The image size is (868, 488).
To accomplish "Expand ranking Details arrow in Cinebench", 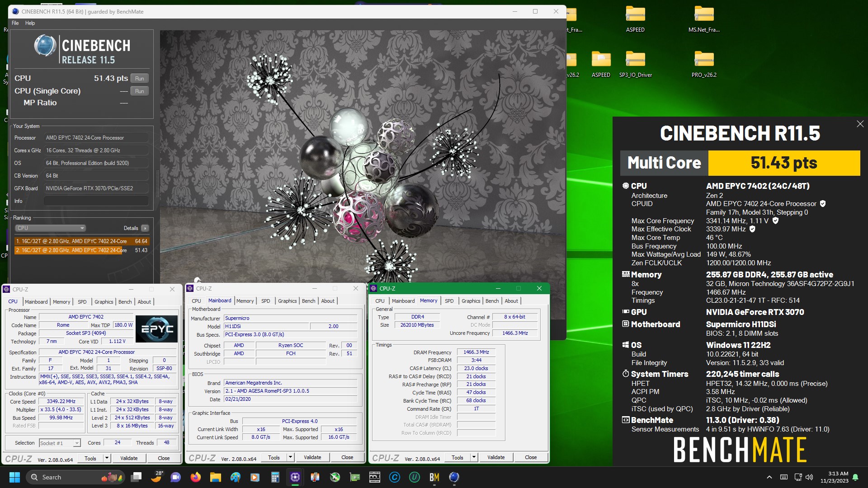I will click(145, 228).
